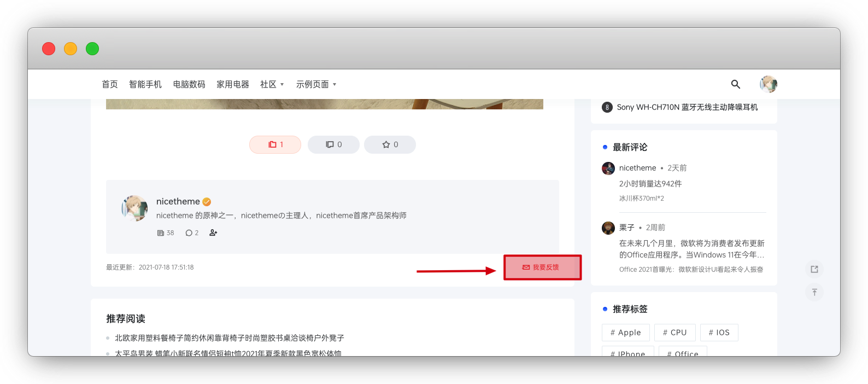Open the nicetheme author name link
This screenshot has height=384, width=868.
tap(178, 201)
